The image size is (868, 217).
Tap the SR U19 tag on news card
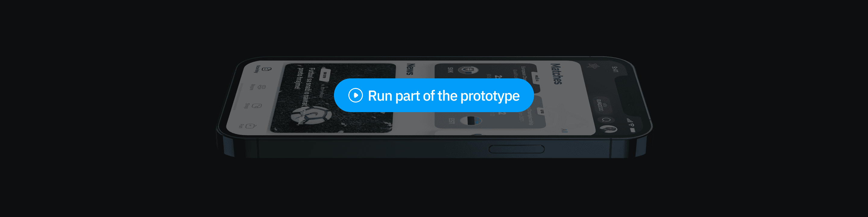325,75
